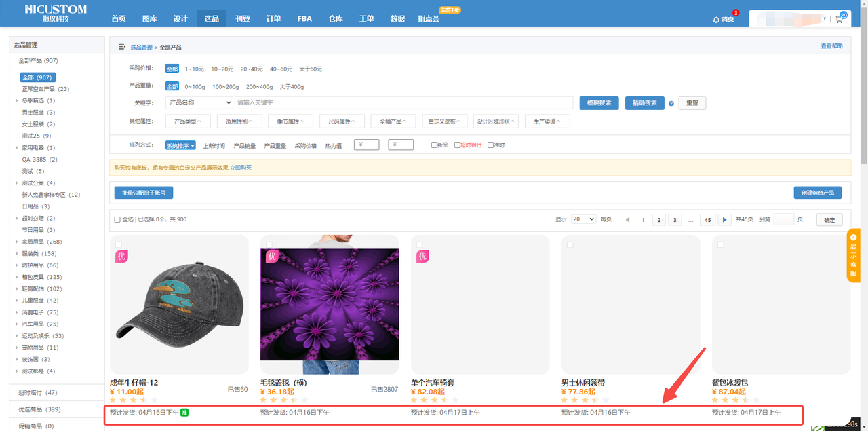Open the 仓库 navigation tab

[x=336, y=19]
